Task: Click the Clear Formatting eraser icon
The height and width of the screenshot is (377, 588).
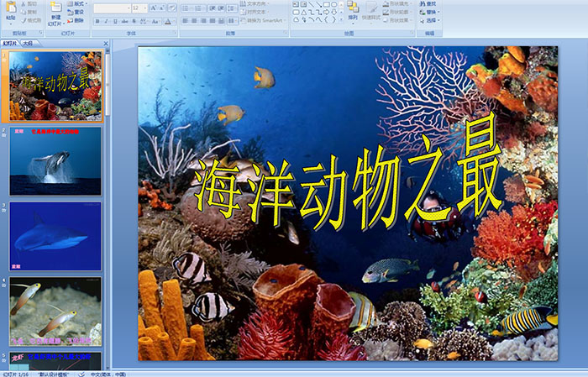Action: pyautogui.click(x=171, y=8)
